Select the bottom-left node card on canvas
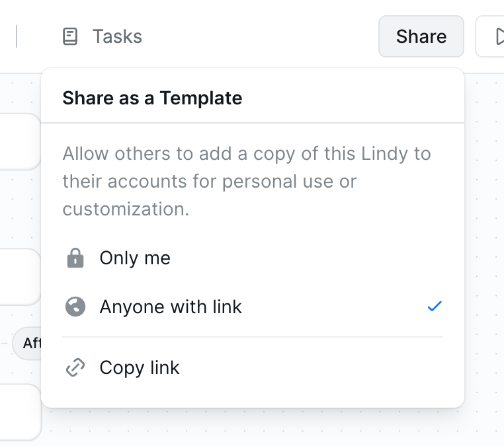This screenshot has width=504, height=446. [x=20, y=412]
